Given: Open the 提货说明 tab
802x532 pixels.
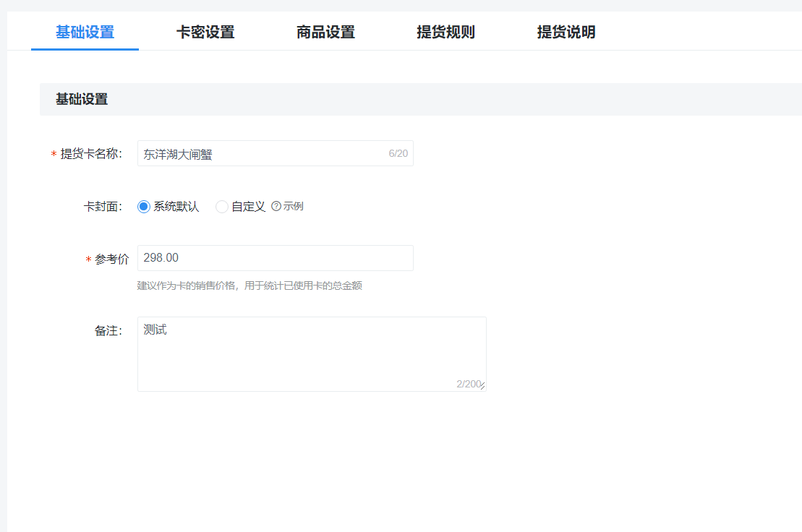Looking at the screenshot, I should pyautogui.click(x=566, y=32).
